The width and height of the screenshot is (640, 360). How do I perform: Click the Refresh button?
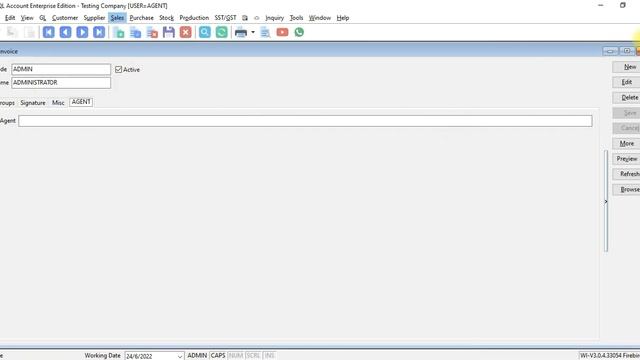click(627, 174)
